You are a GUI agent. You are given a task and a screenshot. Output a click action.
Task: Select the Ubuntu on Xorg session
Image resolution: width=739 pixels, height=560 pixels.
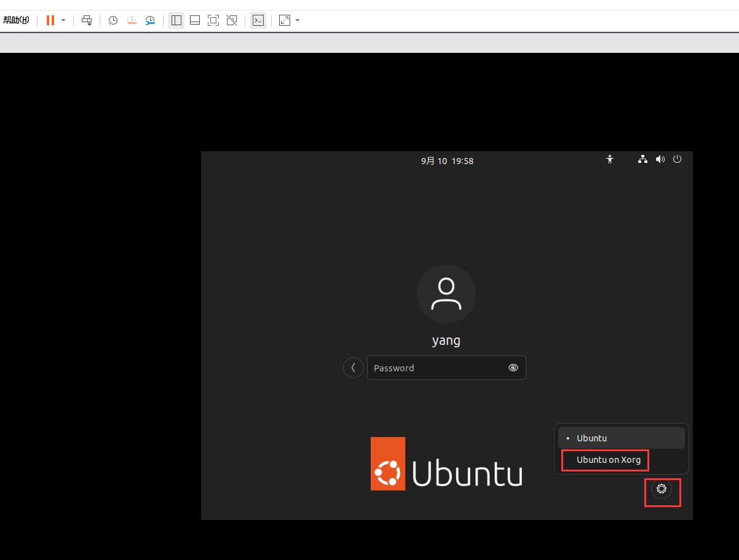pos(608,460)
